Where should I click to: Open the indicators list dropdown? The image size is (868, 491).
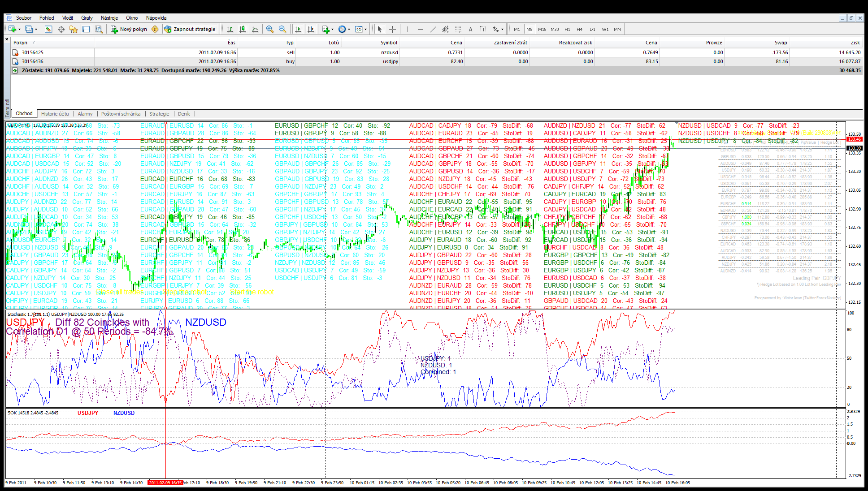pos(332,29)
